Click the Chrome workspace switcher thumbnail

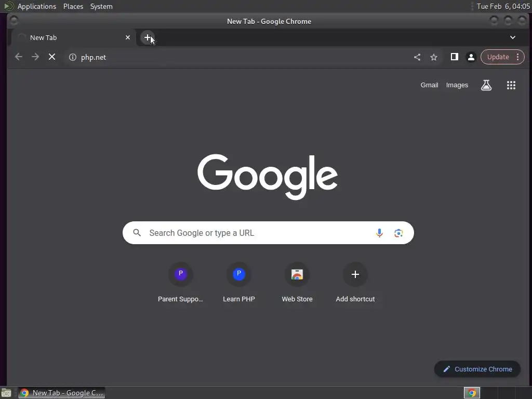pyautogui.click(x=472, y=393)
